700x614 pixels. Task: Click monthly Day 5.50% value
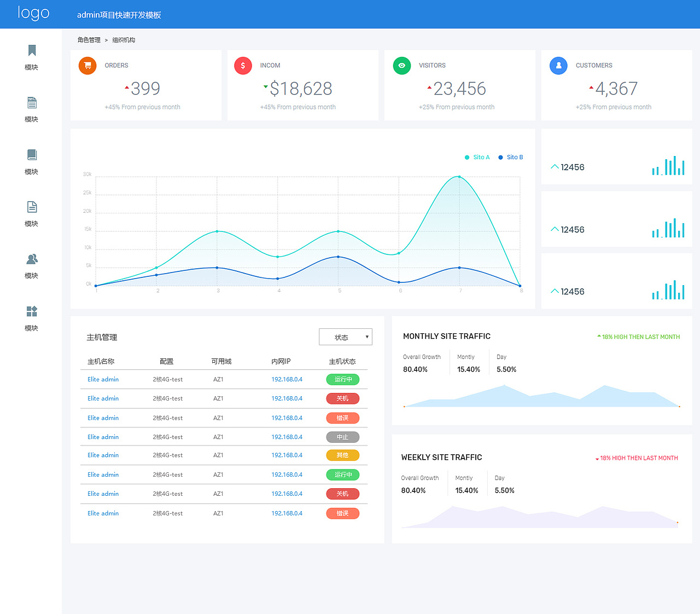tap(506, 369)
